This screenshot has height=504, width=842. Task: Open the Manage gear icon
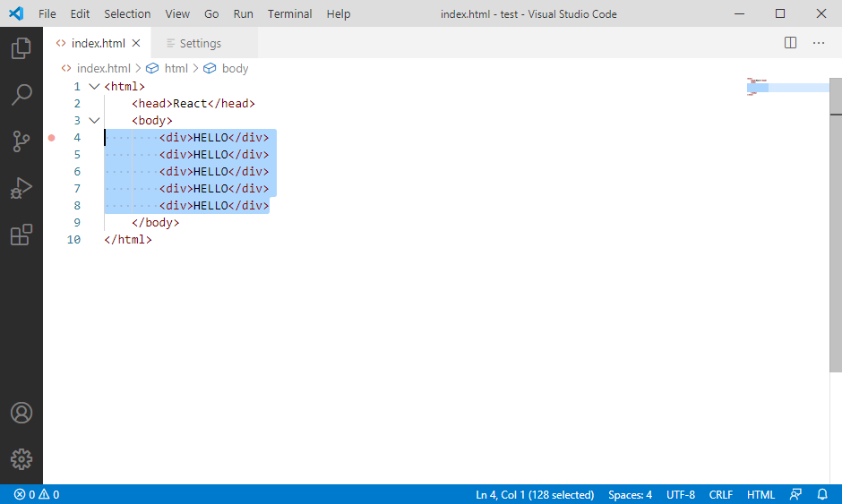(x=21, y=459)
